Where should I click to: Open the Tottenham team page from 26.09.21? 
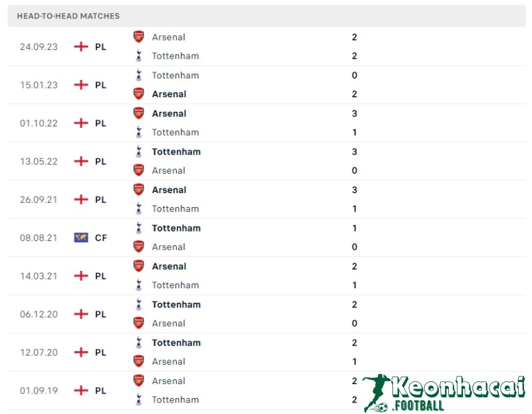(176, 208)
